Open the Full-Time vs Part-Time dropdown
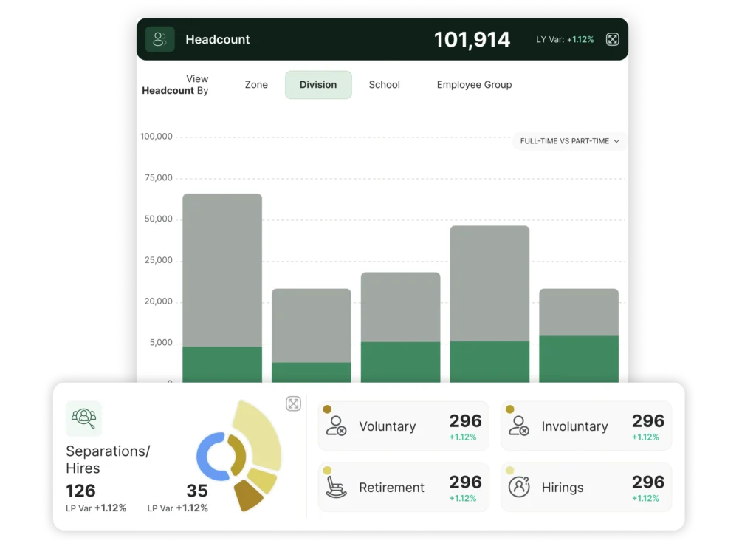The image size is (756, 549). coord(569,141)
